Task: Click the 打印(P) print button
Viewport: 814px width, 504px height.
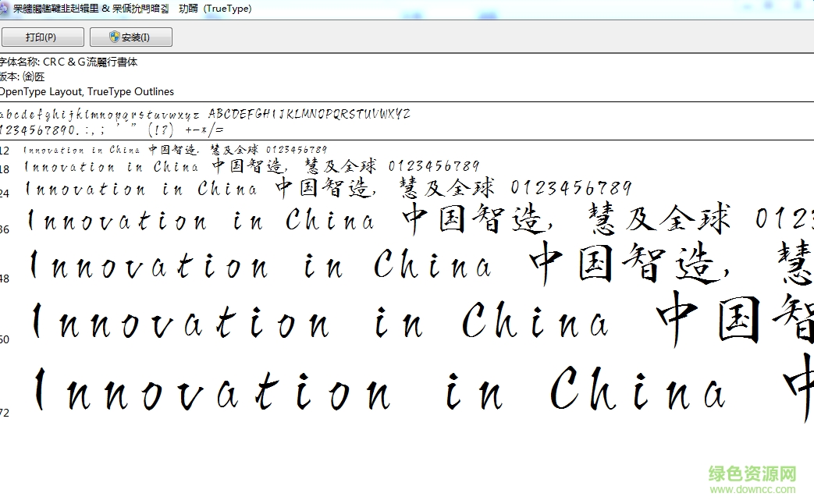Action: pos(43,37)
